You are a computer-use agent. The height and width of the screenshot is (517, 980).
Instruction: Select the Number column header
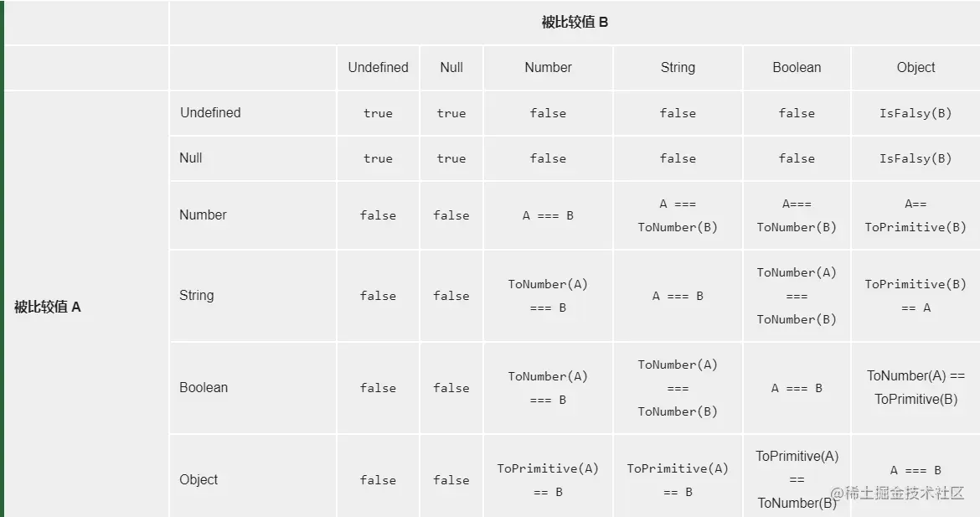point(548,68)
